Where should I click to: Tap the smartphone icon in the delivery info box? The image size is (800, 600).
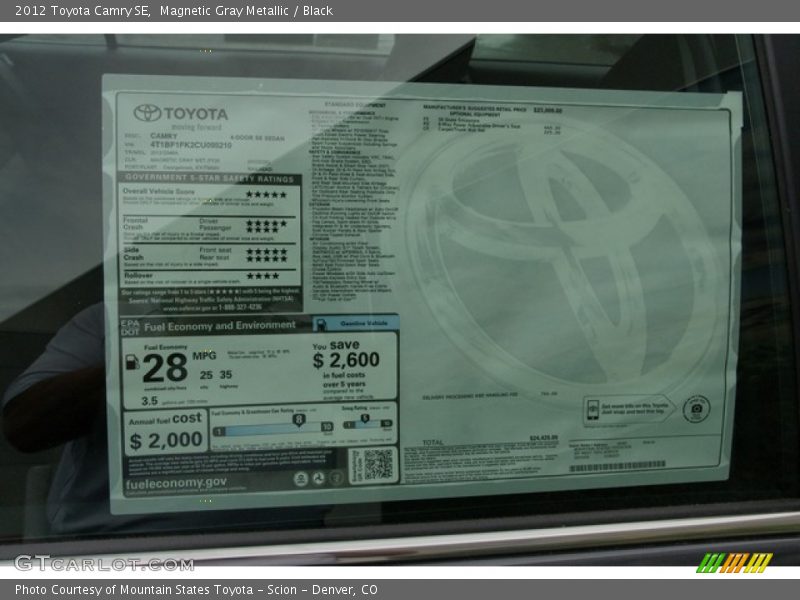pyautogui.click(x=593, y=409)
